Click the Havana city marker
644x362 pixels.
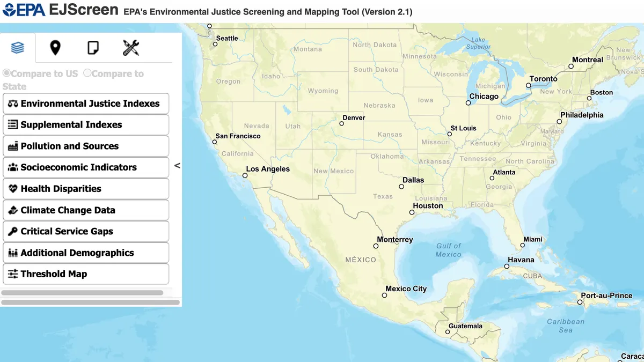click(507, 267)
